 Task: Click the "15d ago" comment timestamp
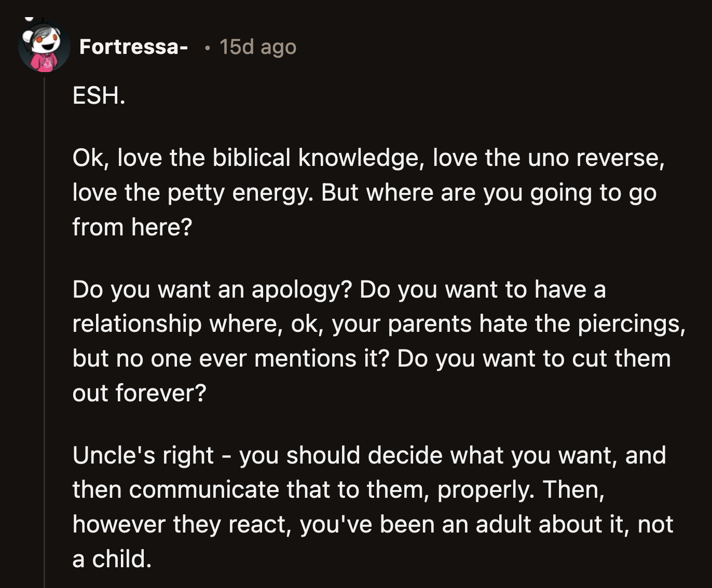(x=257, y=47)
